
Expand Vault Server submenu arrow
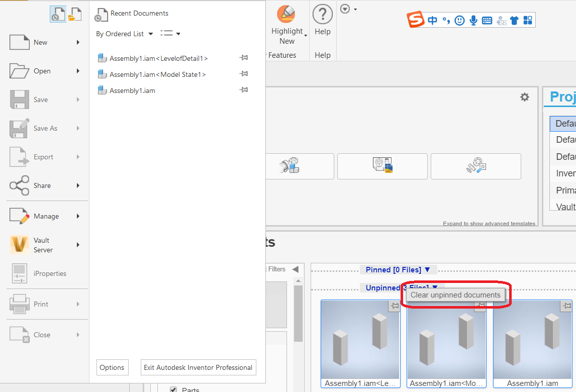(x=78, y=245)
